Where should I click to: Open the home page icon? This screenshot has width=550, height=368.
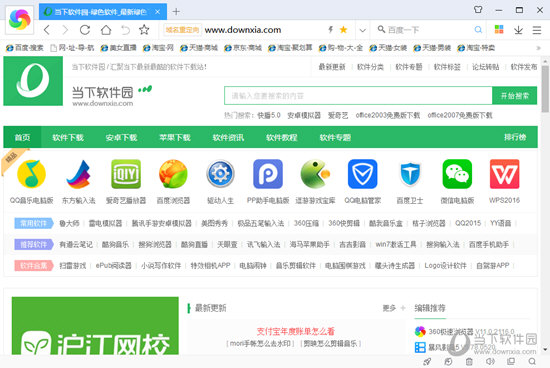[106, 30]
